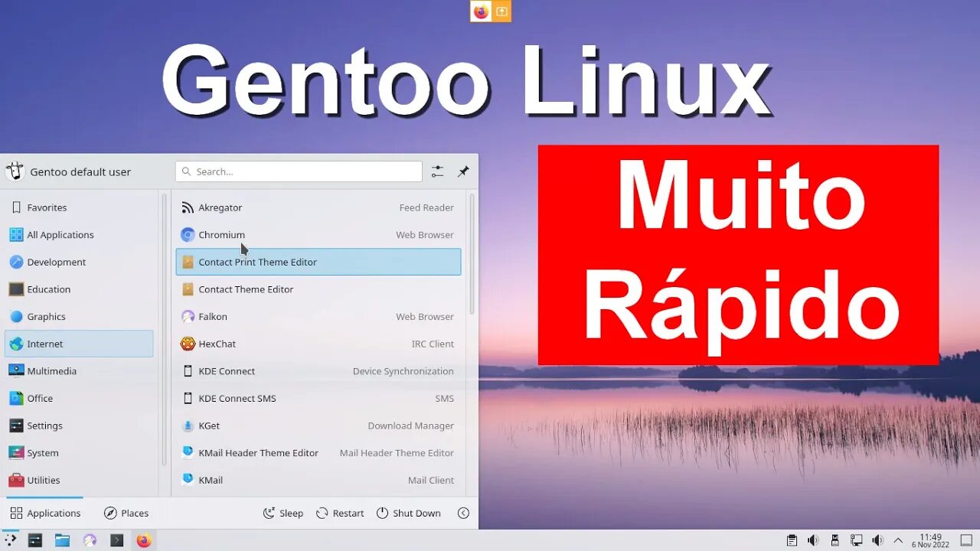Screen dimensions: 980x551
Task: Open network connections tray icon
Action: 856,540
